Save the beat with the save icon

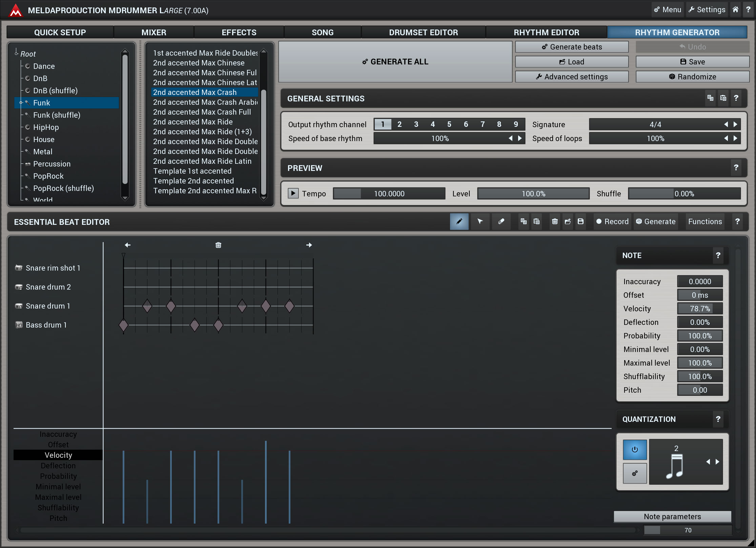coord(580,221)
